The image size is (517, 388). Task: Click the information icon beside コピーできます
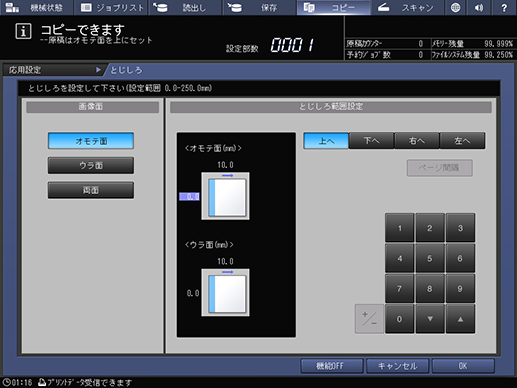pyautogui.click(x=23, y=32)
